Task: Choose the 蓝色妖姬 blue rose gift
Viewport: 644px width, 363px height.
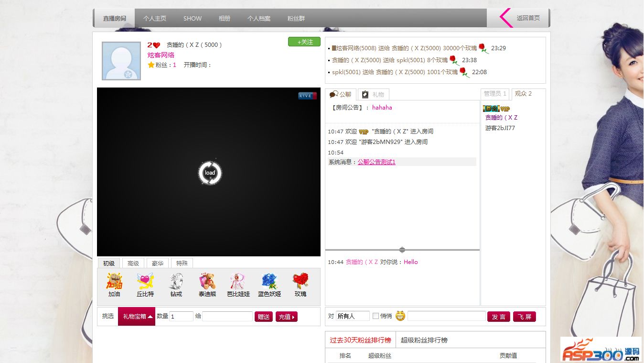Action: coord(269,282)
